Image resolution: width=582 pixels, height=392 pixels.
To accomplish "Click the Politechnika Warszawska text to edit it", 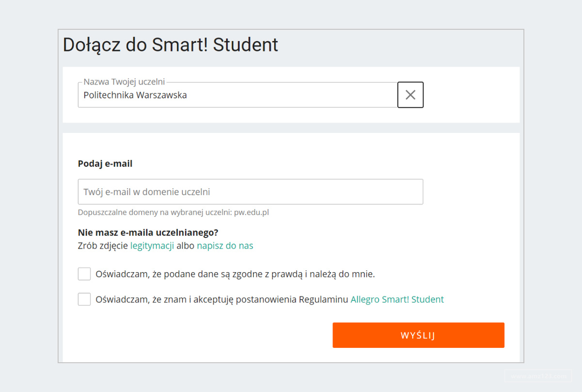I will 136,95.
